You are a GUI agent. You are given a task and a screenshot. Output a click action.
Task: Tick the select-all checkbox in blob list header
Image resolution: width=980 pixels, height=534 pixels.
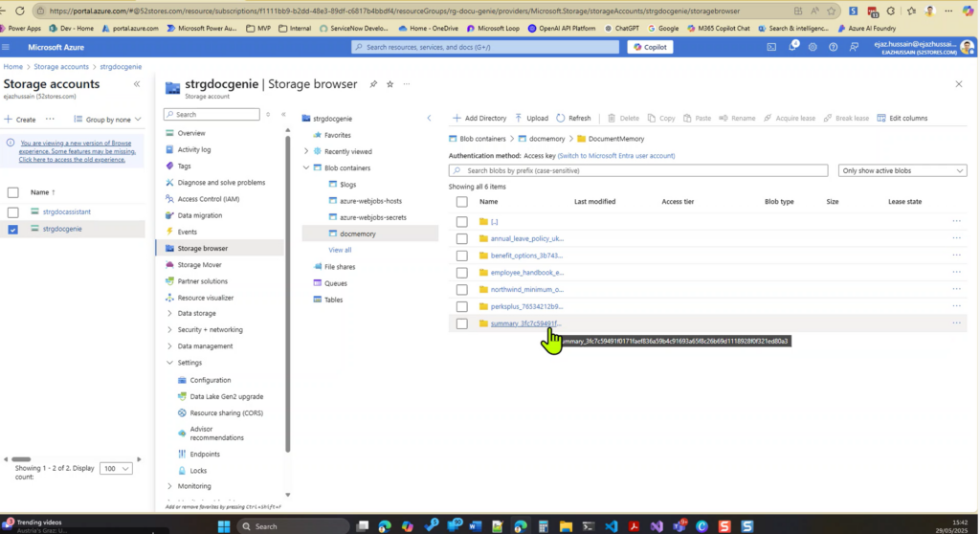(x=462, y=201)
